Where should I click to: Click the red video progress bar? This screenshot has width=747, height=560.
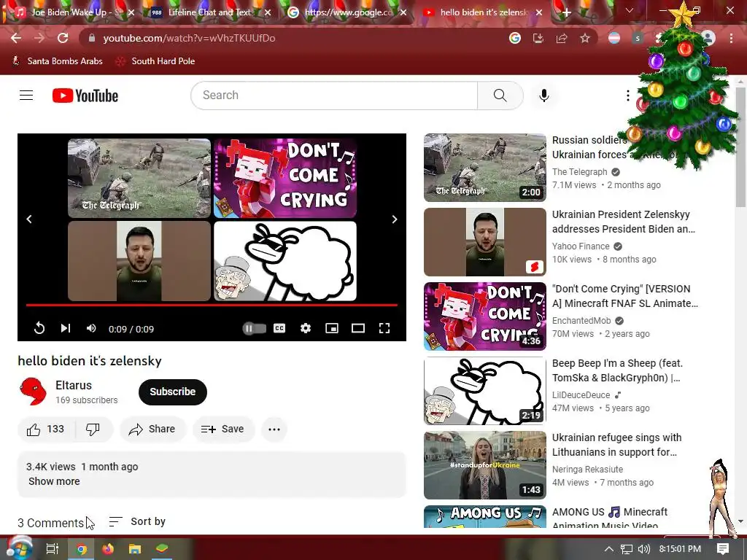pyautogui.click(x=212, y=305)
